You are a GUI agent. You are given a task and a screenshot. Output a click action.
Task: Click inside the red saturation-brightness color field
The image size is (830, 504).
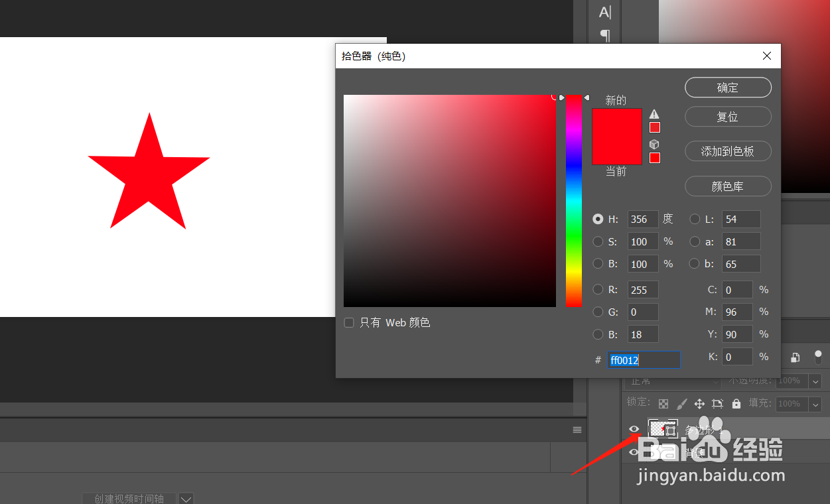(450, 201)
